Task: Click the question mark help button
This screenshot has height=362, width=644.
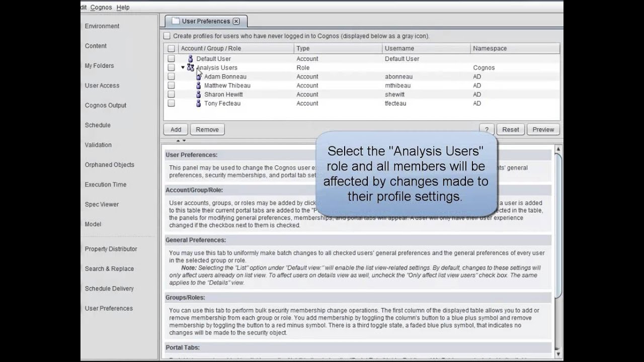Action: click(x=487, y=130)
